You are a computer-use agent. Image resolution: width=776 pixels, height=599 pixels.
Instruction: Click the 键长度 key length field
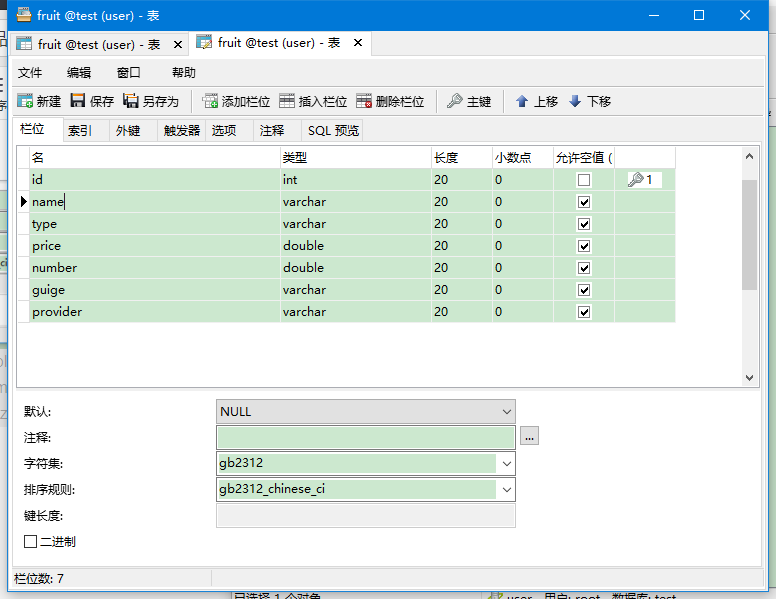coord(366,516)
